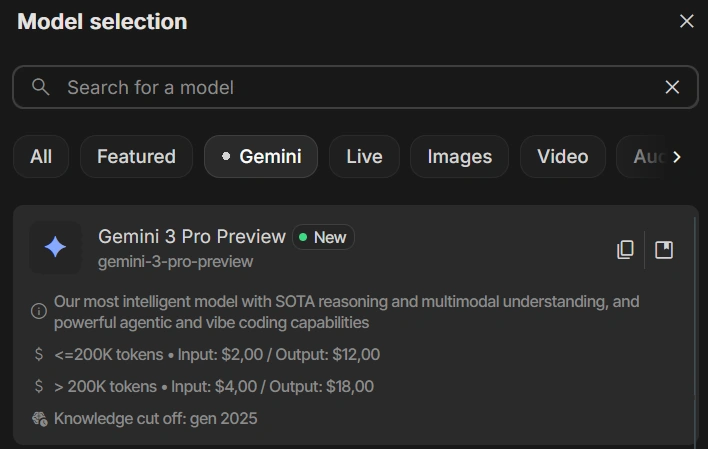Choose the Gemini 3 Pro Preview title
This screenshot has height=449, width=708.
point(192,237)
